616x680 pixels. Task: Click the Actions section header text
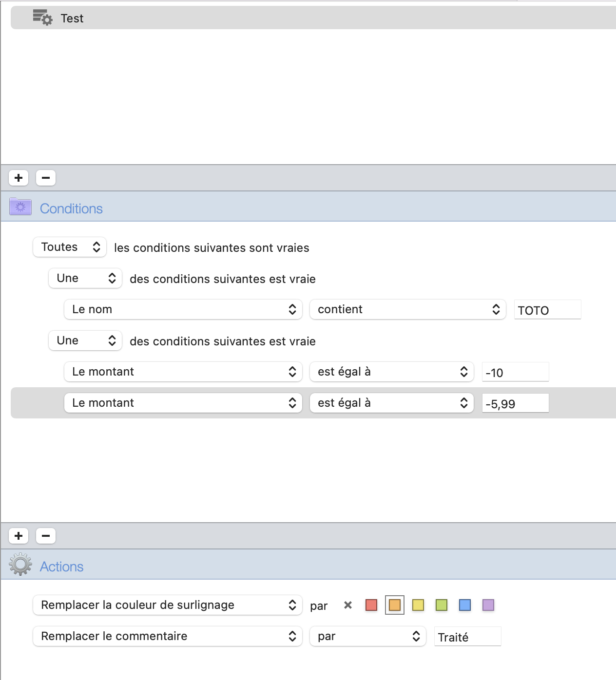[61, 567]
